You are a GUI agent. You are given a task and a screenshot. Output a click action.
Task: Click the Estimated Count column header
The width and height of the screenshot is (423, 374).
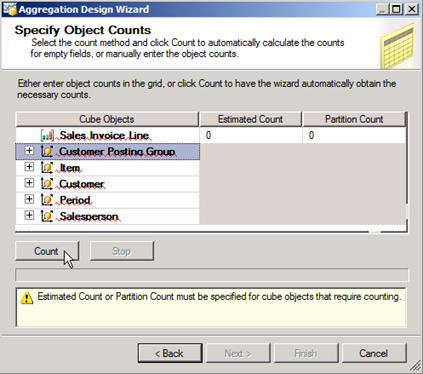tap(250, 119)
